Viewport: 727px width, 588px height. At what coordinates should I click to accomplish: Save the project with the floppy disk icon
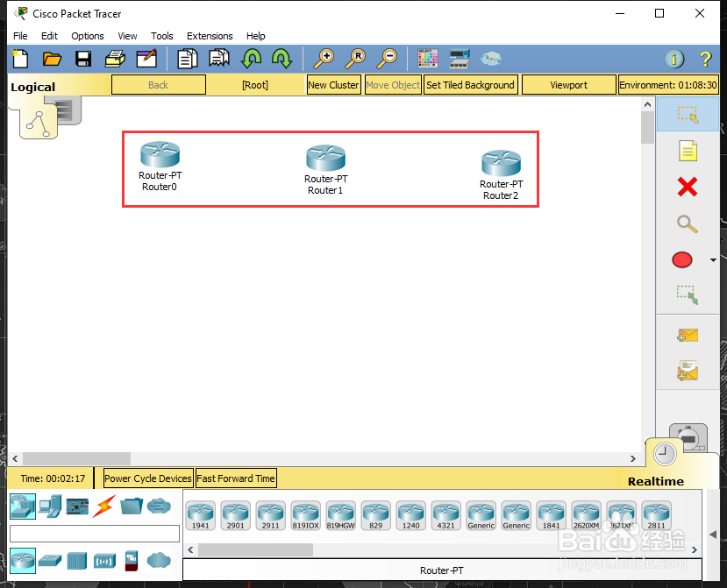pos(83,59)
